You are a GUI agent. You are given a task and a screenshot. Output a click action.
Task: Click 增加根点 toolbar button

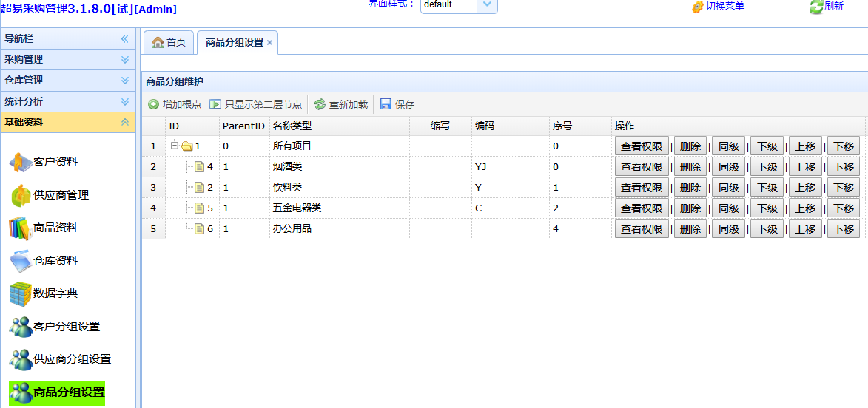pyautogui.click(x=175, y=104)
